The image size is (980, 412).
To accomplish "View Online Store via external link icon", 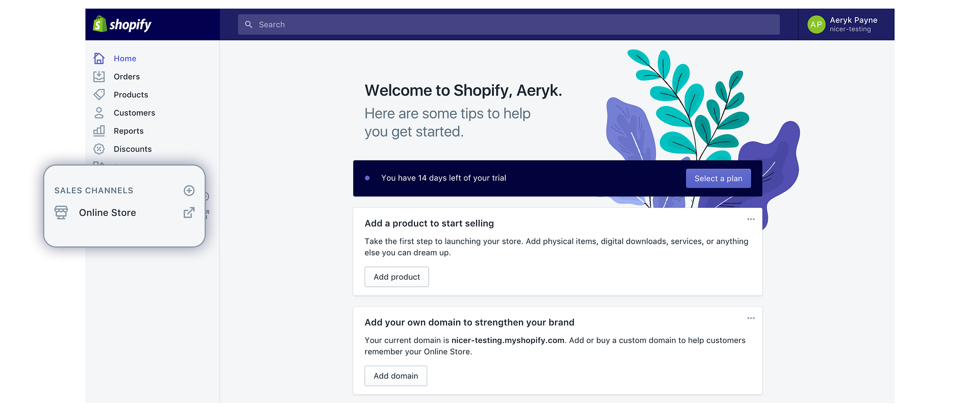I will click(189, 212).
